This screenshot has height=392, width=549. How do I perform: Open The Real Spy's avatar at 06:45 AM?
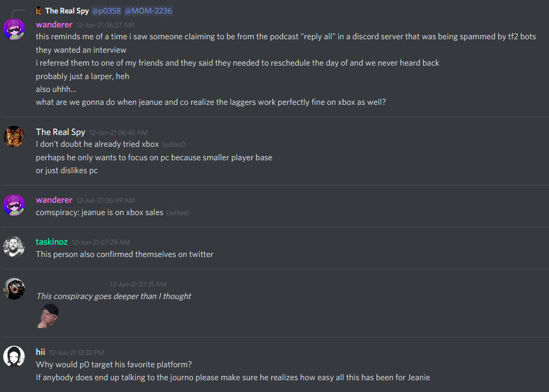click(14, 137)
